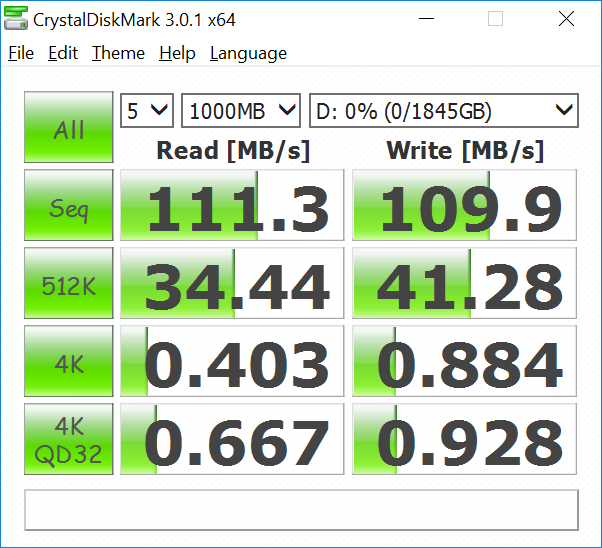Open the Language menu

pyautogui.click(x=248, y=53)
